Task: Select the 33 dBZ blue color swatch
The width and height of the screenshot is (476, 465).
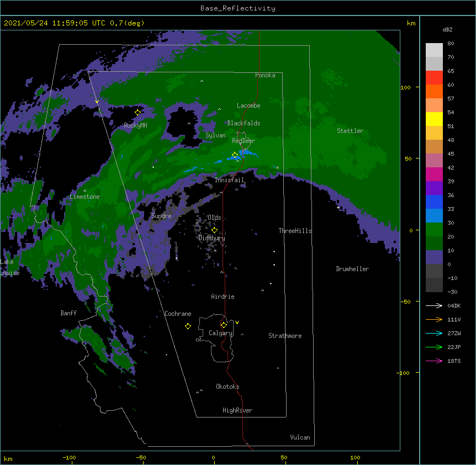Action: click(x=434, y=215)
